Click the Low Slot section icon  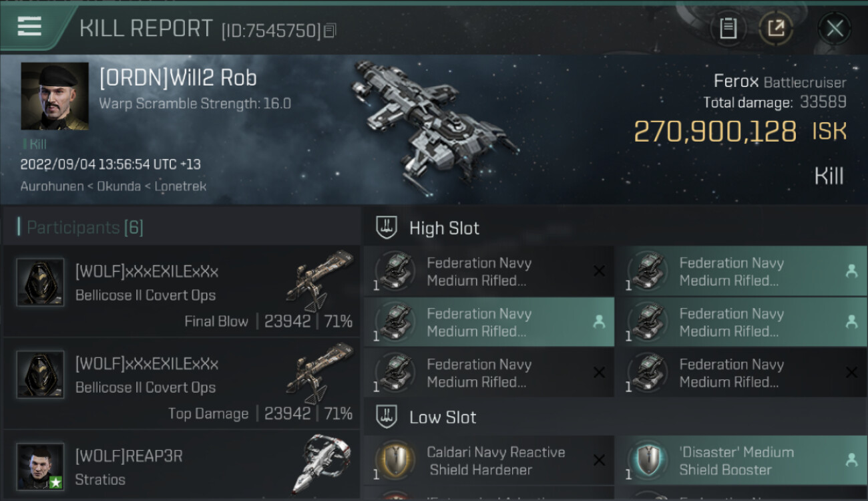pos(387,417)
